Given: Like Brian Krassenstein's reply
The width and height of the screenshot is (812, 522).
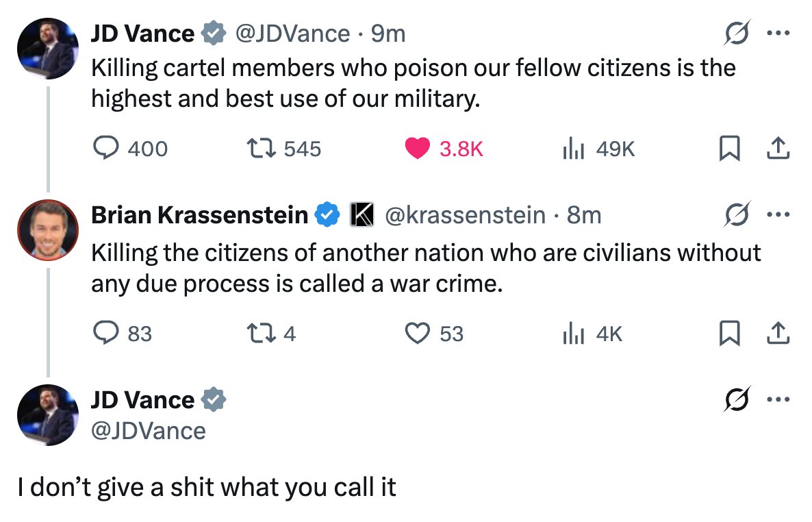Looking at the screenshot, I should [417, 334].
